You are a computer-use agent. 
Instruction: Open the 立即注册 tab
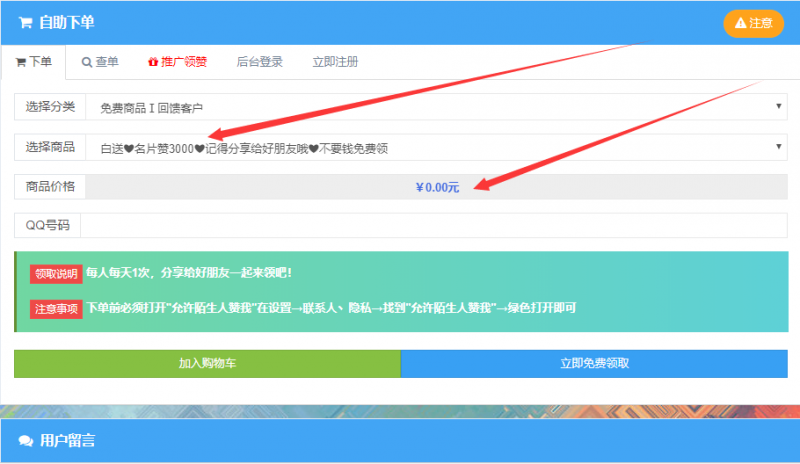coord(335,62)
